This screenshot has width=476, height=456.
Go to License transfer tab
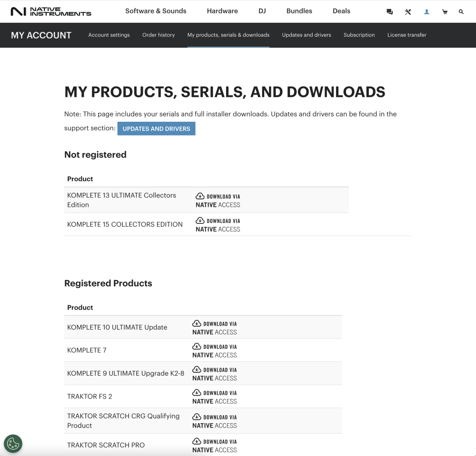click(x=407, y=35)
